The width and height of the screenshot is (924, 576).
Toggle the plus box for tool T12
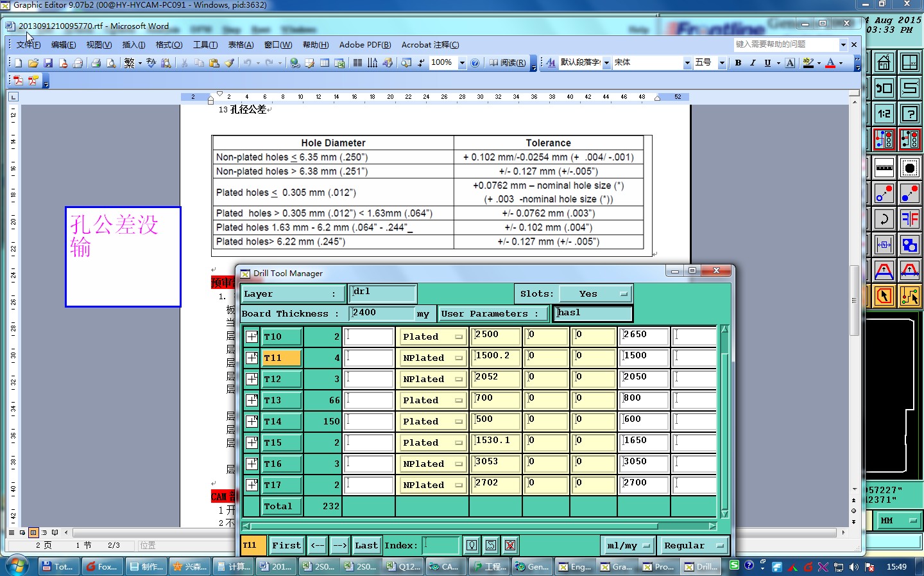(252, 379)
